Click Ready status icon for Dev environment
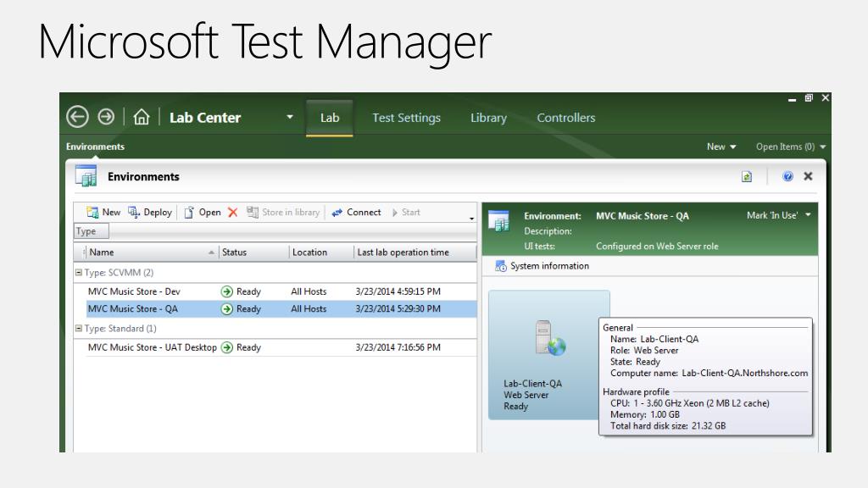Screen dimensions: 868x488 [x=226, y=291]
